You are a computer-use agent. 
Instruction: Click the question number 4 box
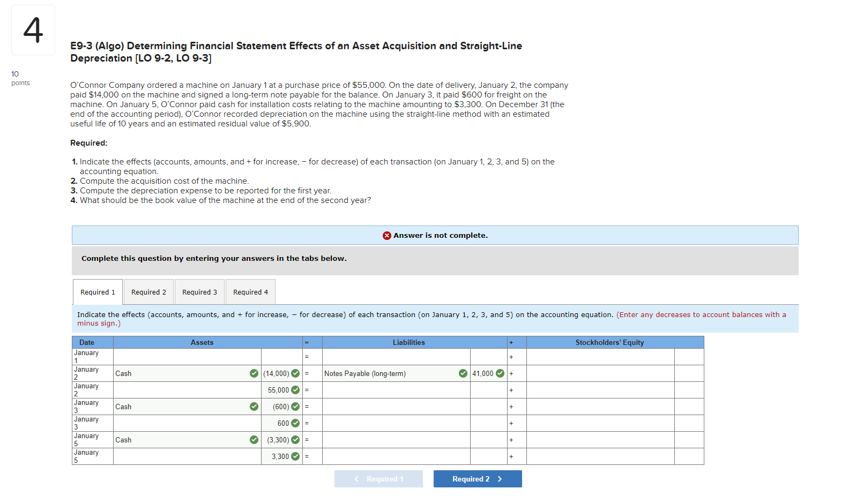click(x=33, y=30)
